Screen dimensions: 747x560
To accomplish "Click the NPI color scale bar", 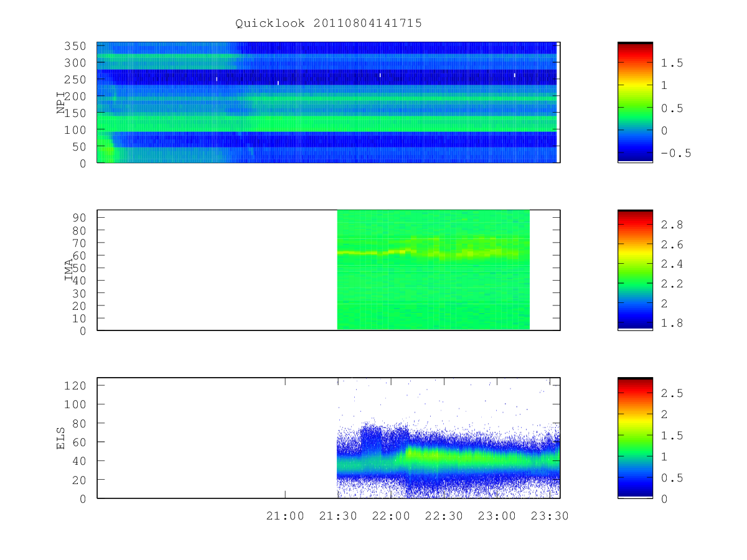I will 635,102.
